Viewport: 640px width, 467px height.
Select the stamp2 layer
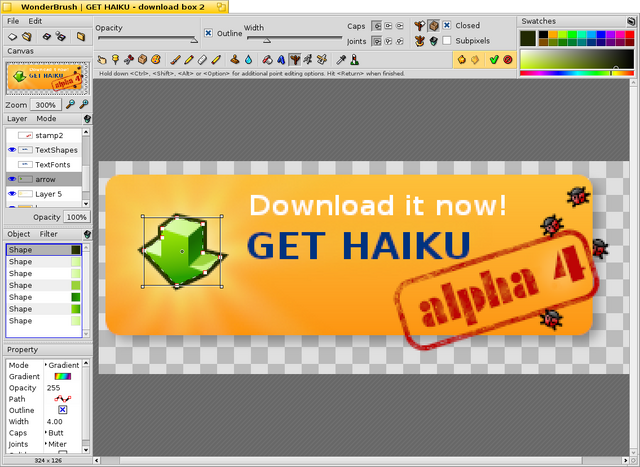point(44,135)
